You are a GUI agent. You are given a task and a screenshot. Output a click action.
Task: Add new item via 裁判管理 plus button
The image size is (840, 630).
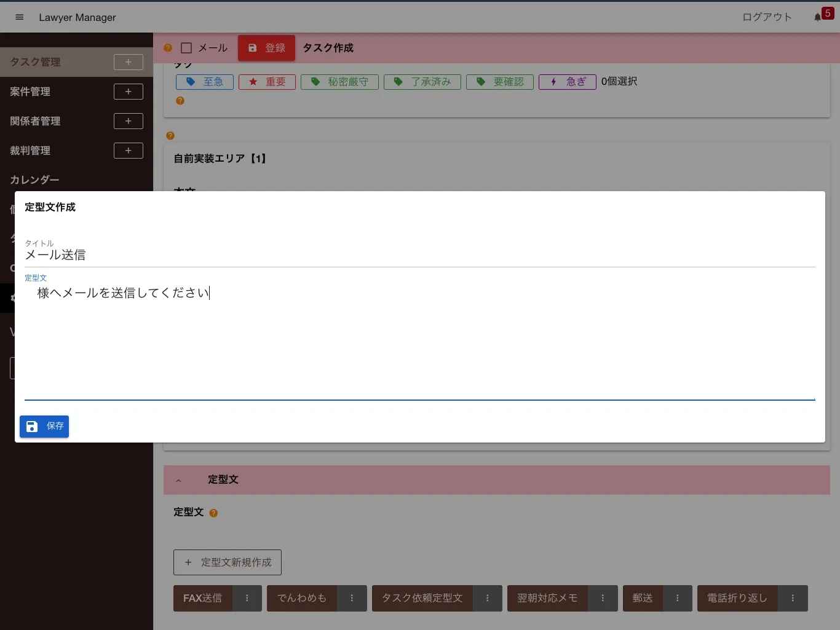[129, 151]
